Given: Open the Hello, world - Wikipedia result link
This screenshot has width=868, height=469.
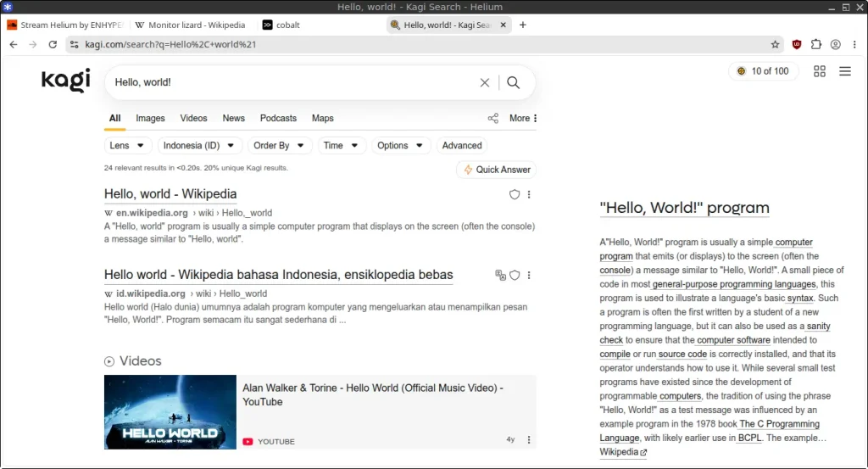Looking at the screenshot, I should coord(170,194).
